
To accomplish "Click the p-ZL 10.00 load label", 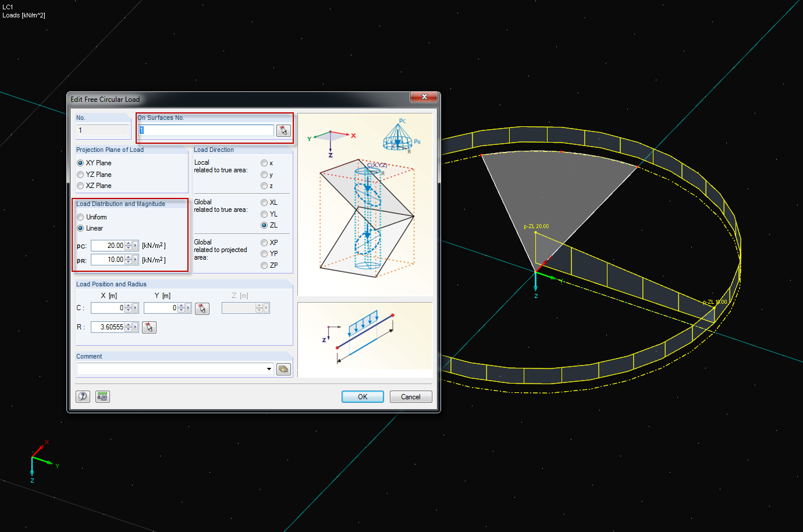I will 715,302.
